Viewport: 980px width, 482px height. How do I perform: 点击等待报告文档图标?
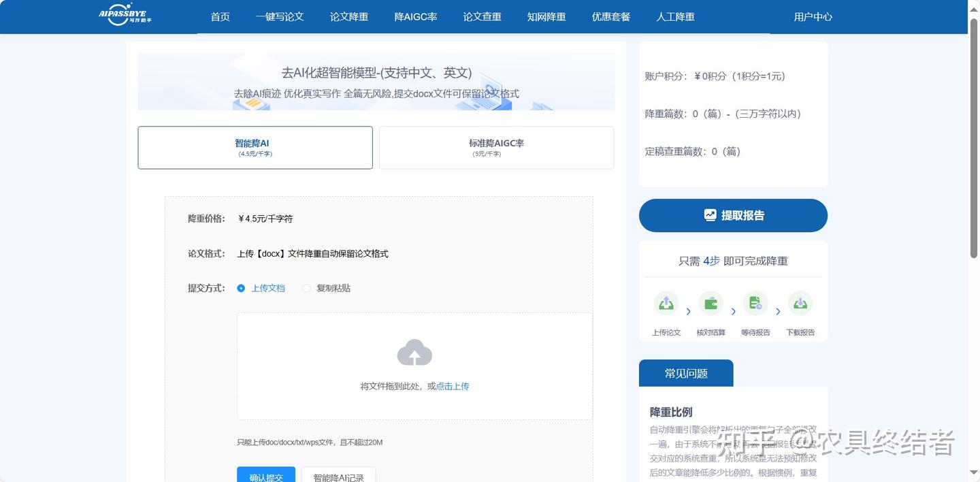[755, 303]
